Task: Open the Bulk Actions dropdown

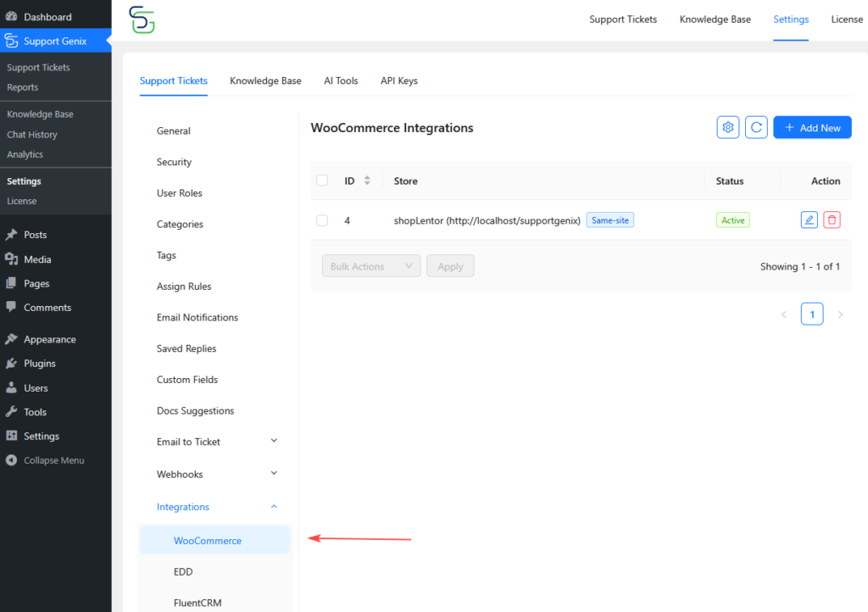Action: coord(371,266)
